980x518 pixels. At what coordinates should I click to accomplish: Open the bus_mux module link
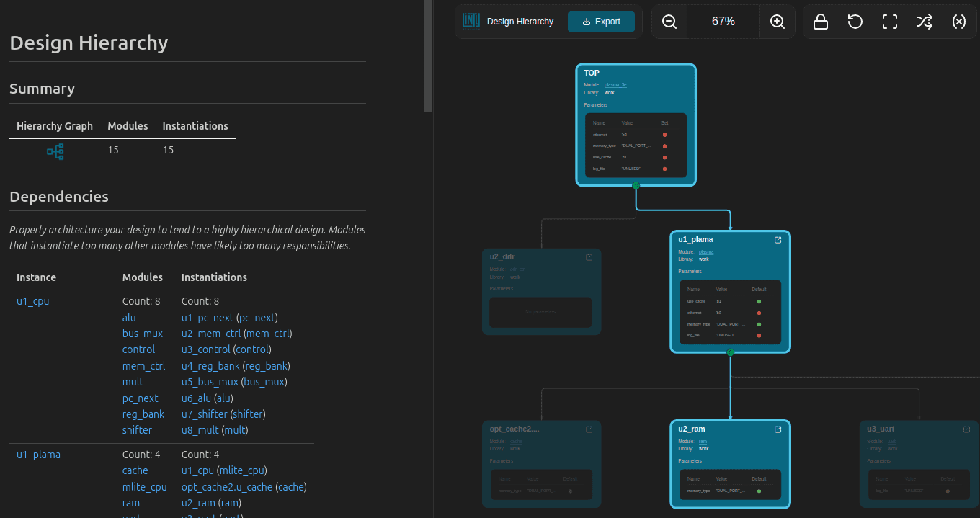click(x=143, y=334)
